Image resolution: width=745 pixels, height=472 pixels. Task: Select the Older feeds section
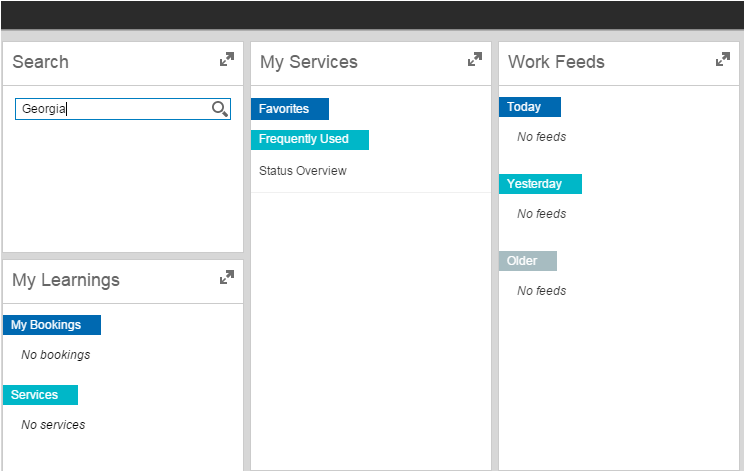pos(528,261)
